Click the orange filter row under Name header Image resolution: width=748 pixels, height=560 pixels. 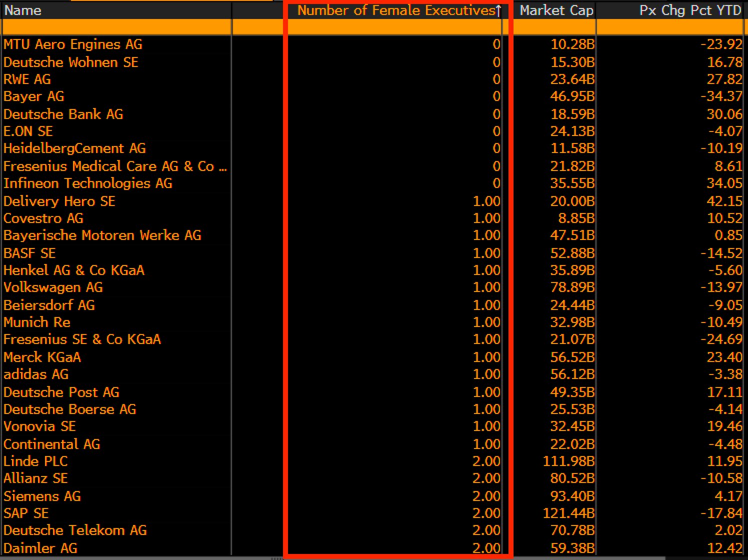coord(116,27)
